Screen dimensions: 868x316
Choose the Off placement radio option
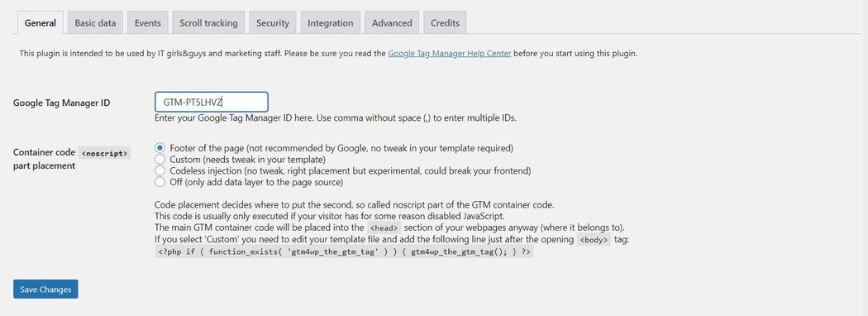pos(160,181)
